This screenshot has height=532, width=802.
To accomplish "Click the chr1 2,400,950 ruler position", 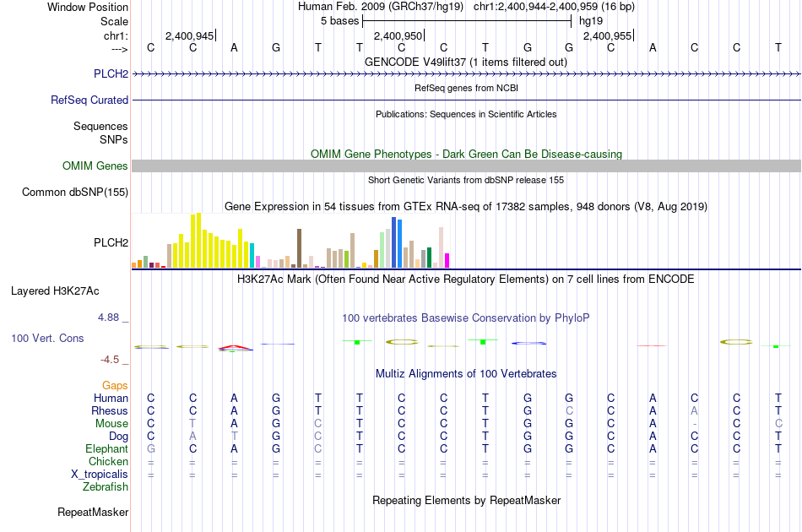I will coord(398,35).
